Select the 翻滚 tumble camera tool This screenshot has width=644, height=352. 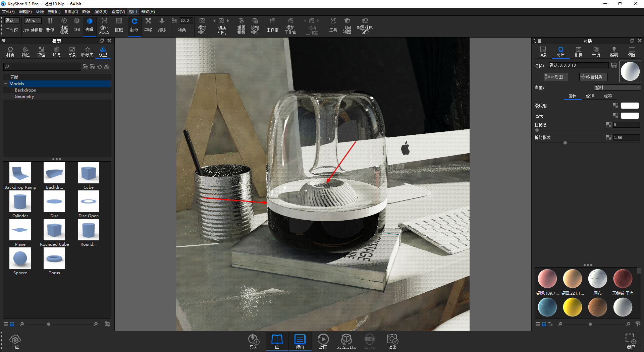(x=134, y=25)
